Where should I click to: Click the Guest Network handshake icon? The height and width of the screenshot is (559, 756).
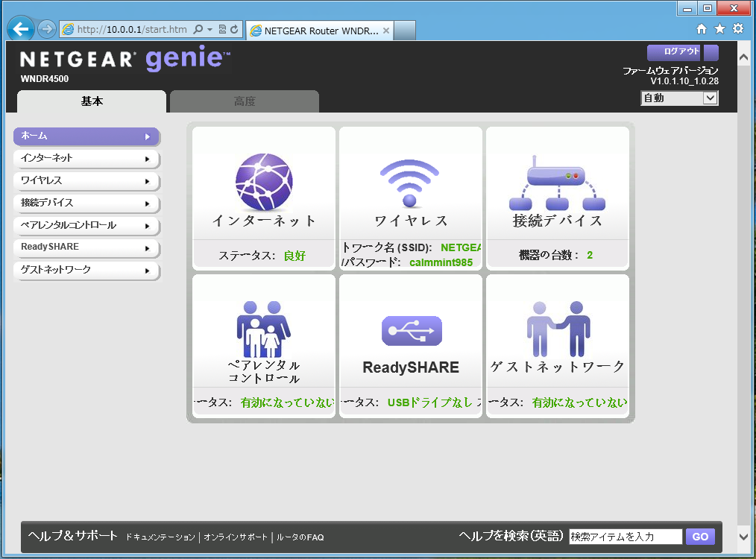pos(557,329)
